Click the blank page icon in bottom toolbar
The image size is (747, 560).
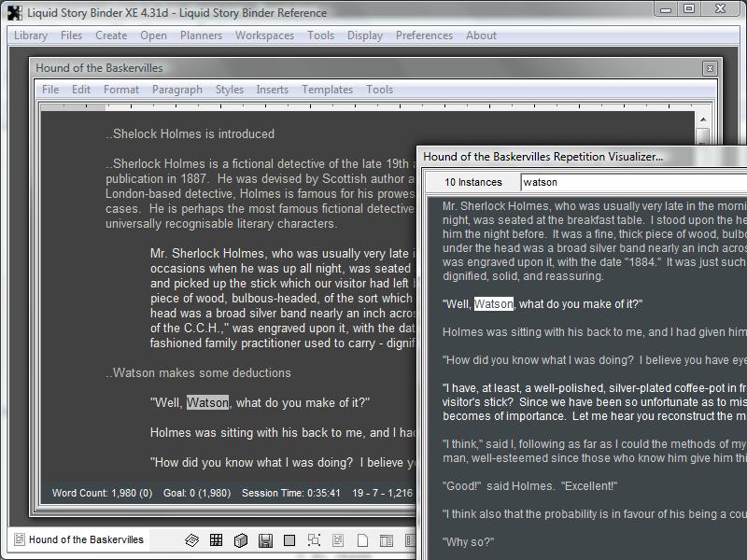[362, 540]
